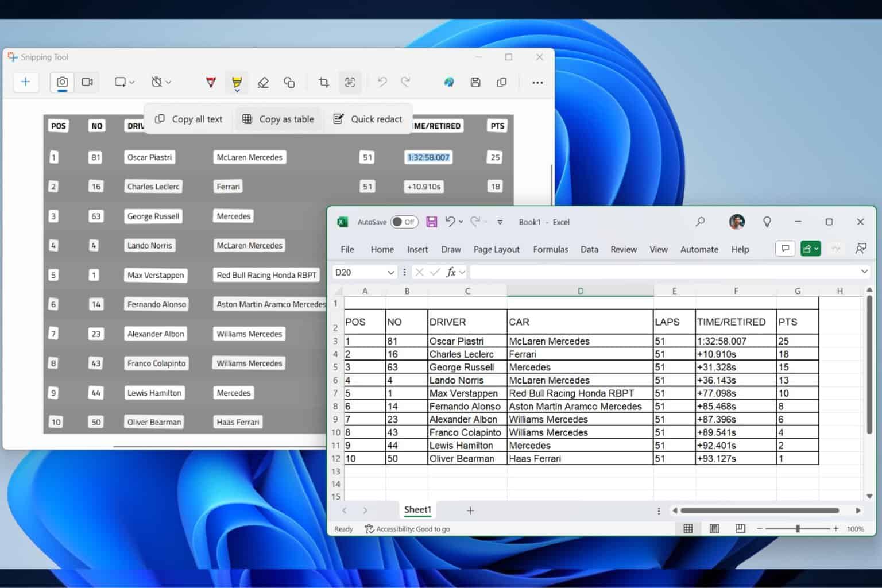Screen dimensions: 882x588
Task: Switch to the Home tab
Action: [x=382, y=249]
